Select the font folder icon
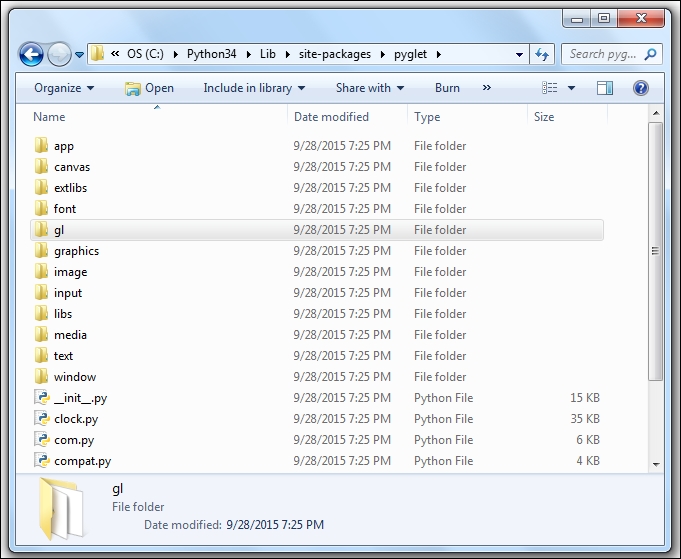 [41, 208]
